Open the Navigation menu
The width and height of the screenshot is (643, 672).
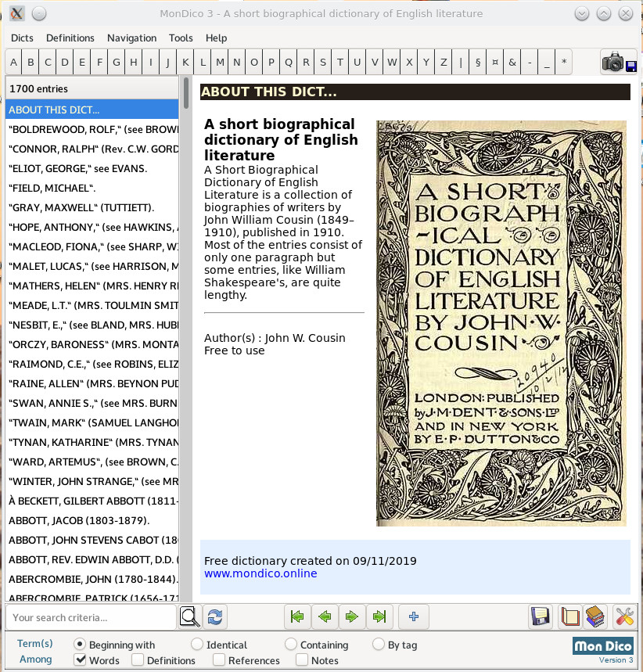pos(131,38)
